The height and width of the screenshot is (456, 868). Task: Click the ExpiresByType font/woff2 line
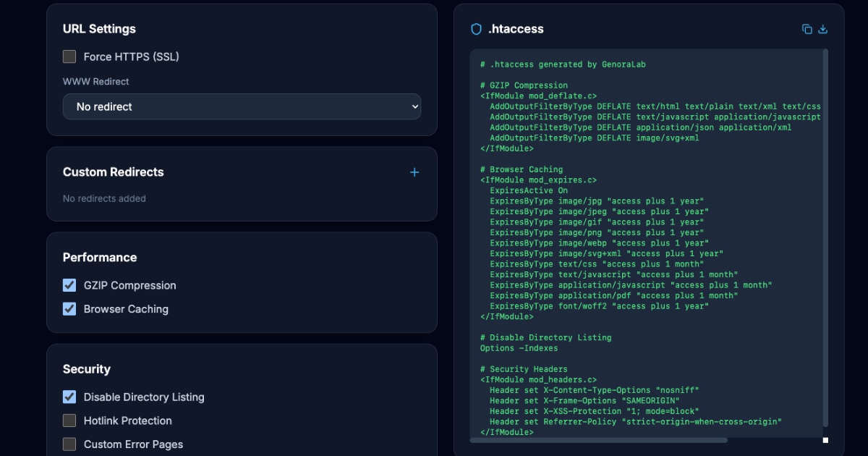click(x=599, y=306)
